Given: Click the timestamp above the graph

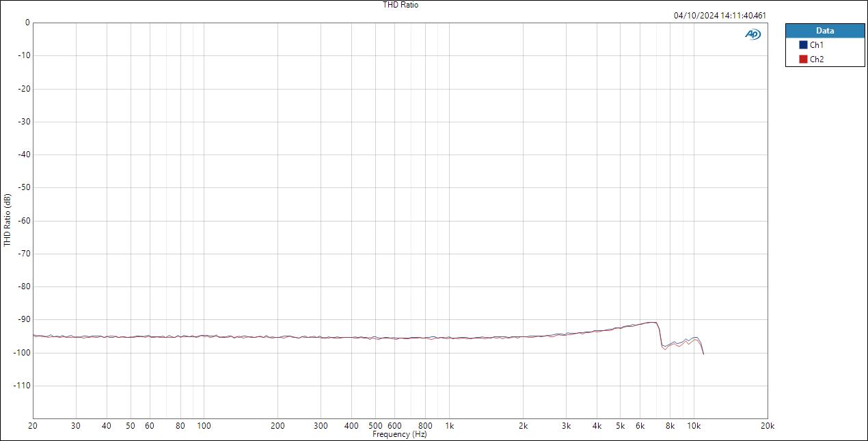Looking at the screenshot, I should (719, 14).
